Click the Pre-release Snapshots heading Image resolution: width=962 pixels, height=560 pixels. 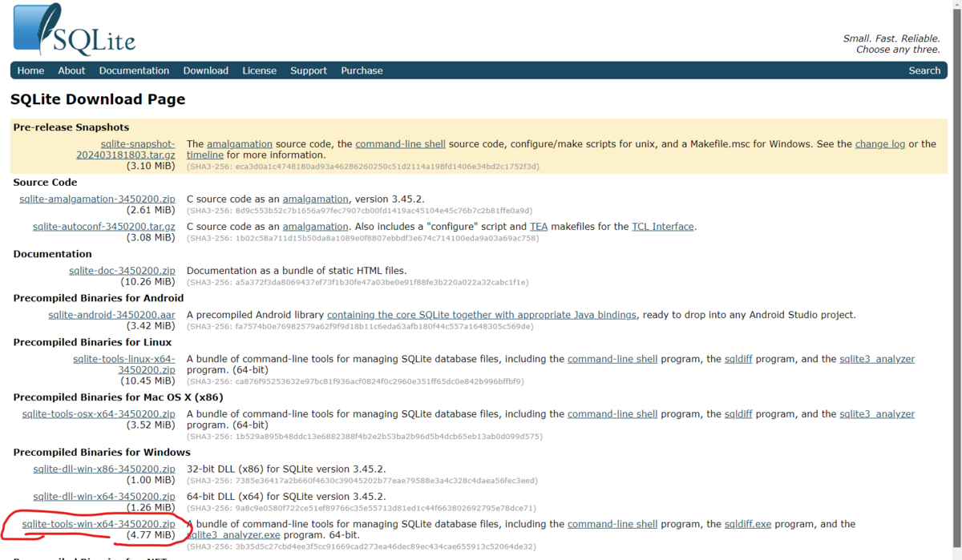71,127
